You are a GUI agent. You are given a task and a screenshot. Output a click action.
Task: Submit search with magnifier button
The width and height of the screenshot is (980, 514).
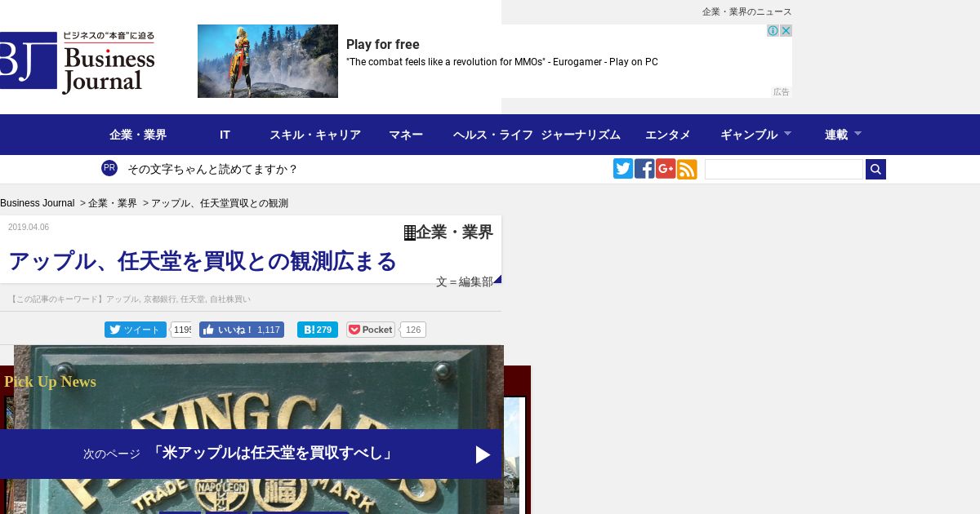pos(875,169)
